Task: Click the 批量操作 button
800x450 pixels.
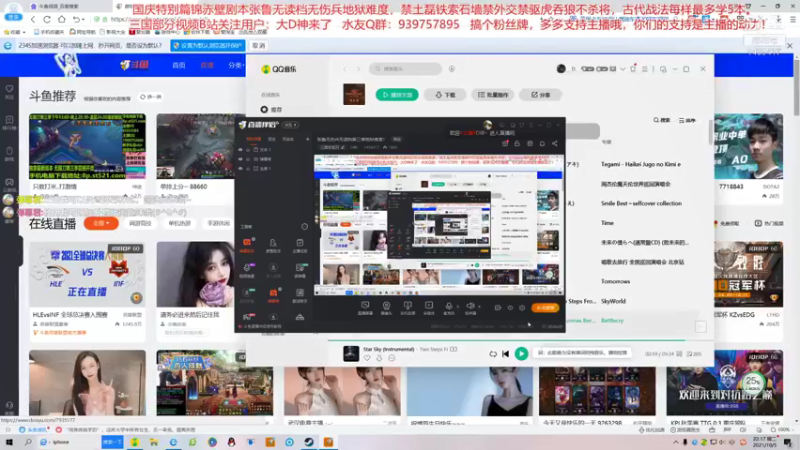Action: pyautogui.click(x=492, y=95)
